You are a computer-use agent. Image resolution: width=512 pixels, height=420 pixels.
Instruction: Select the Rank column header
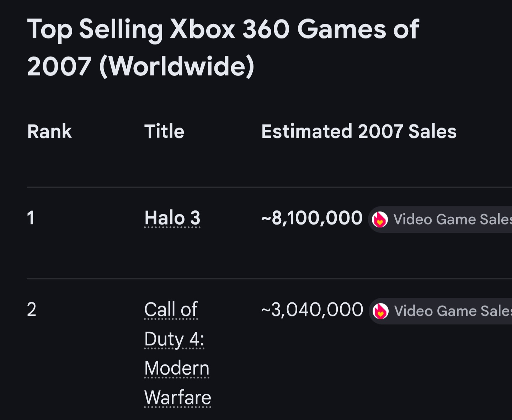[49, 131]
